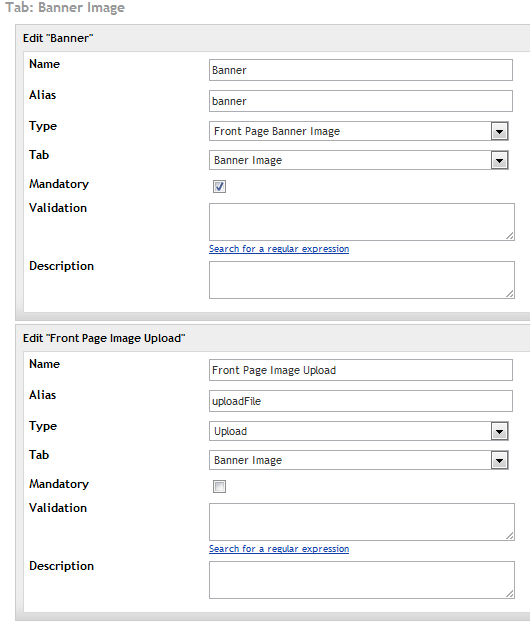This screenshot has height=624, width=530.
Task: Open Tab dropdown in Front Page Image Upload section
Action: click(x=359, y=460)
